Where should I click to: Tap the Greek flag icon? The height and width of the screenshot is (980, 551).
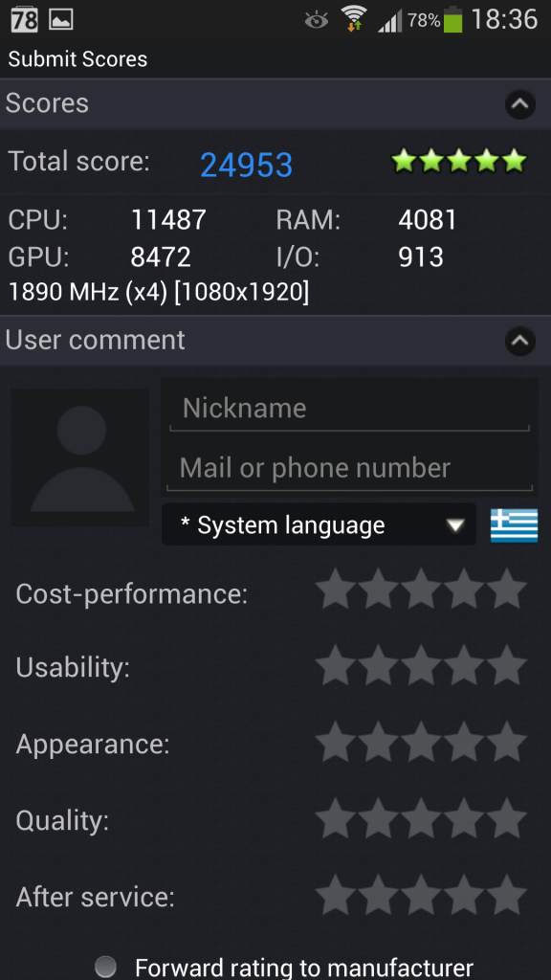coord(514,525)
